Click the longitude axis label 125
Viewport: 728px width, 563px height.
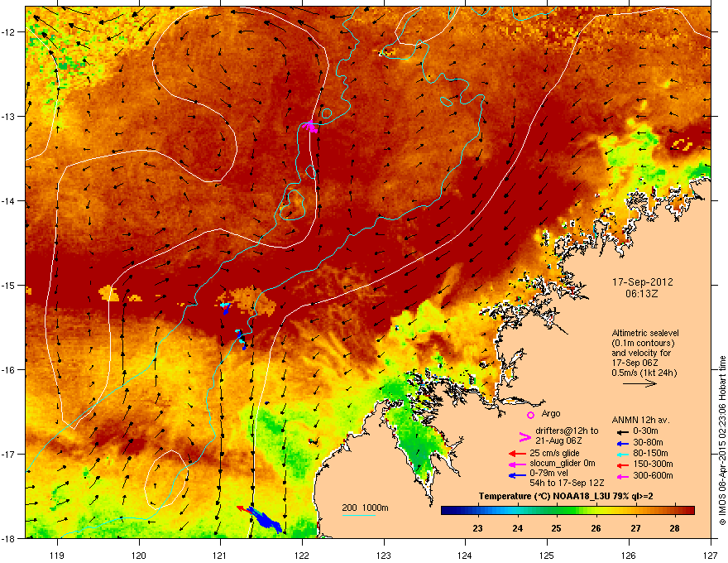point(547,555)
